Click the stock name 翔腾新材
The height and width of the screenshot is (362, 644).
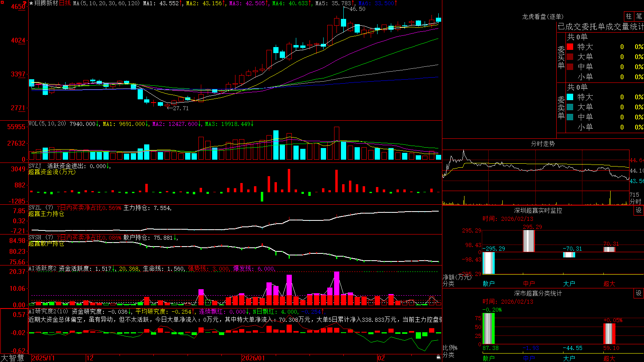coord(46,3)
